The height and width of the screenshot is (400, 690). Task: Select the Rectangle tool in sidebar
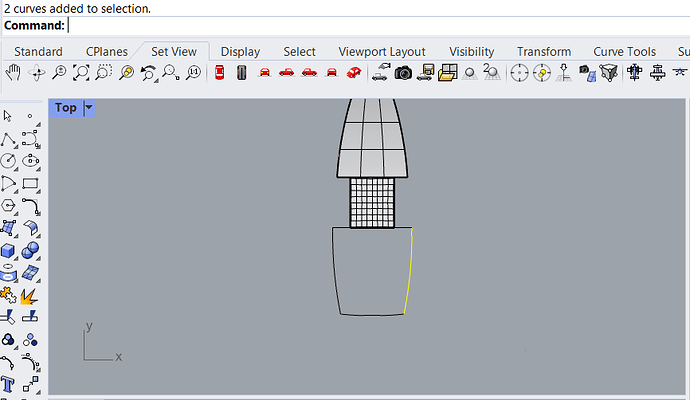point(30,183)
